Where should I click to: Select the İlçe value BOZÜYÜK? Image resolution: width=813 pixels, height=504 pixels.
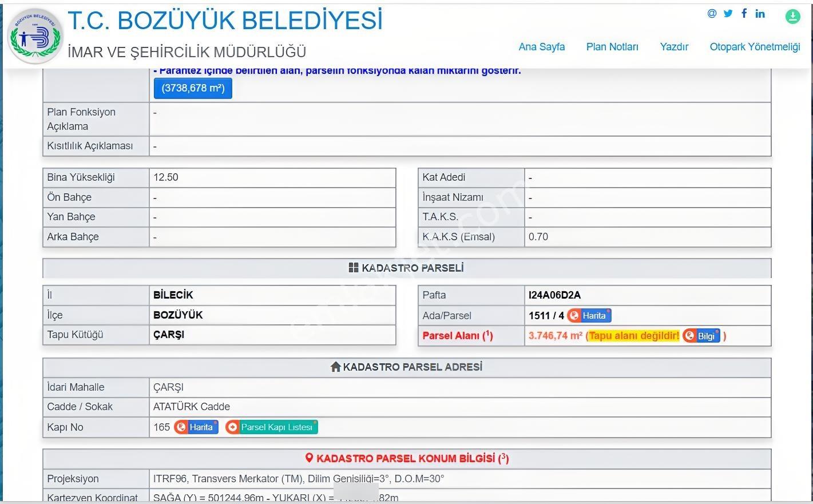[178, 315]
